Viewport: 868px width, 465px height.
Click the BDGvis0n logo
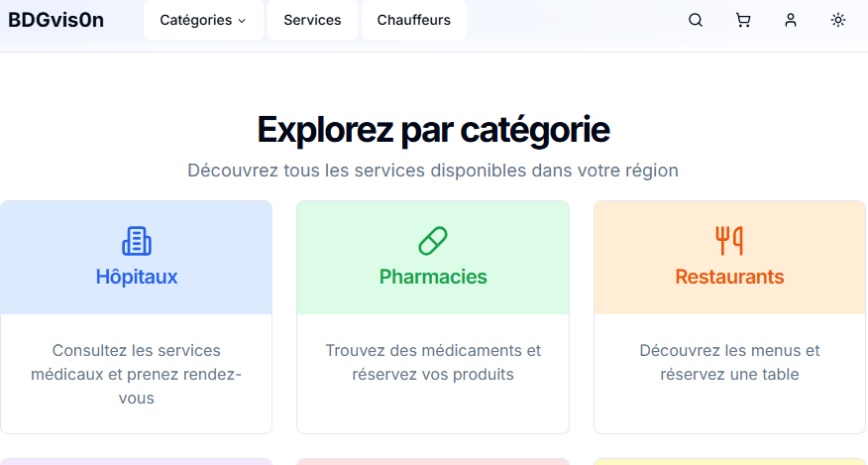(55, 20)
